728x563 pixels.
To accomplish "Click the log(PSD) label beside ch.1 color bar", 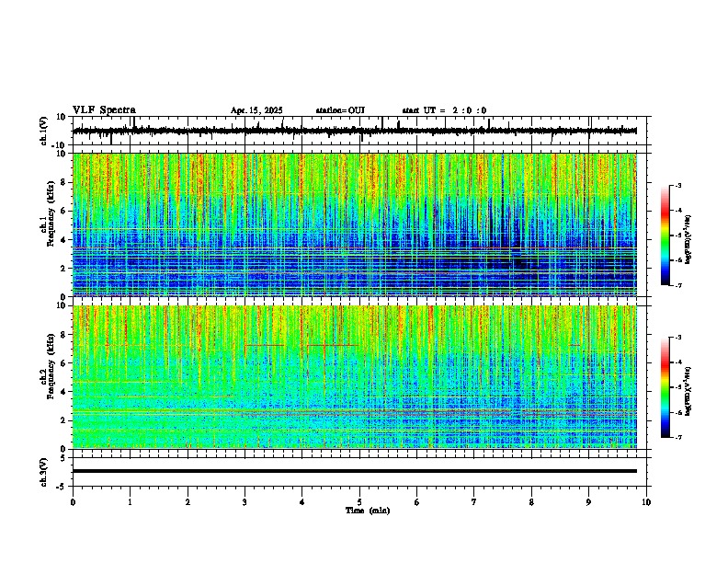I will pos(688,239).
